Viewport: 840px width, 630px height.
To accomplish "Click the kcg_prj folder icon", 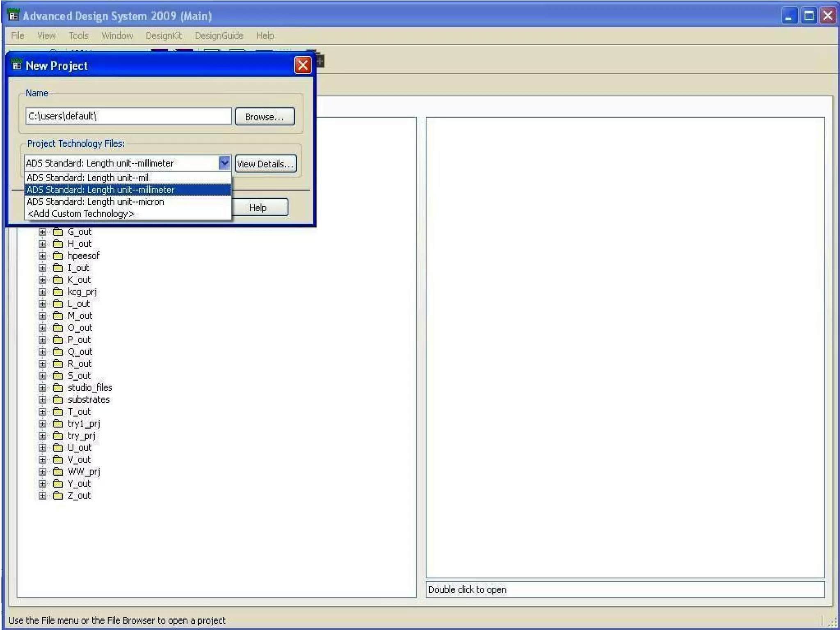I will tap(58, 292).
